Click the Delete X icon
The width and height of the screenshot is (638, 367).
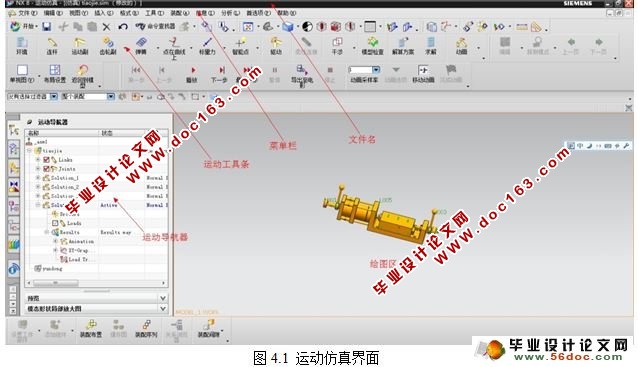pos(106,27)
